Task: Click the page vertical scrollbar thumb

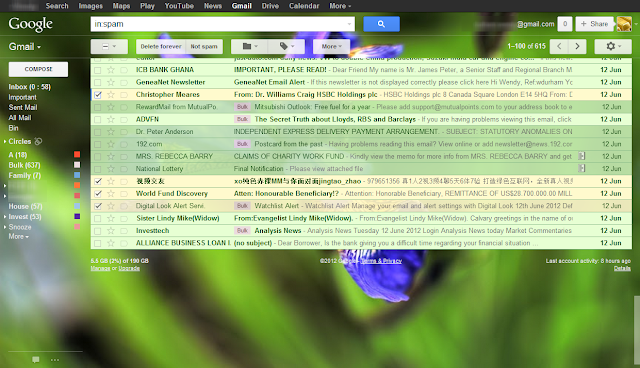Action: coord(637,330)
